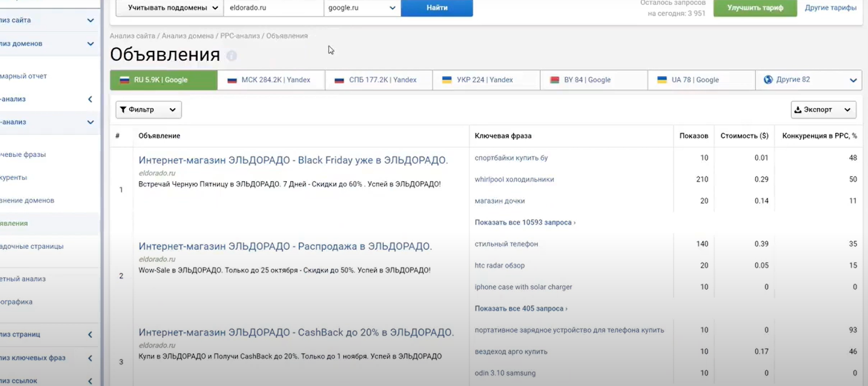868x386 pixels.
Task: Click the Belarus flag in BY 84 Google tab
Action: pos(554,80)
